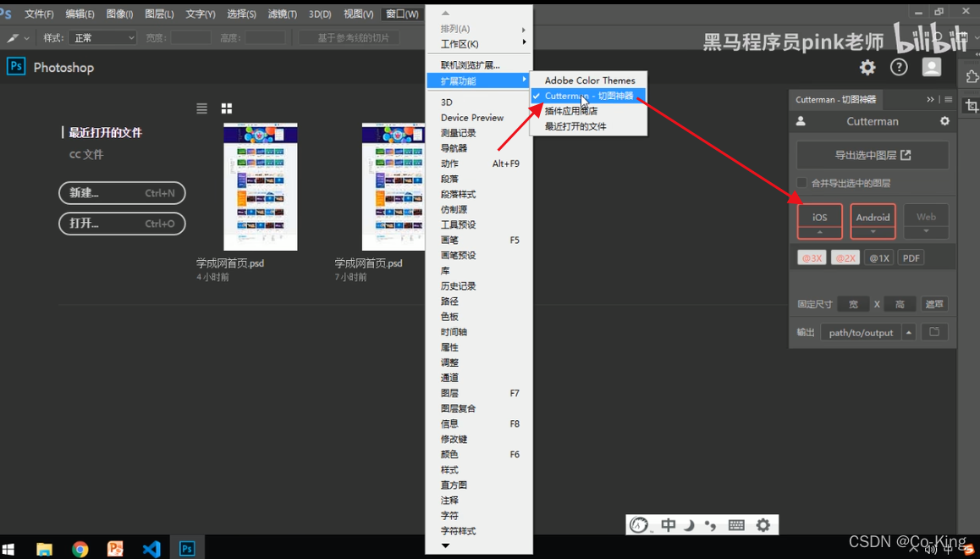Toggle the iOS platform button
The image size is (980, 559).
pyautogui.click(x=819, y=217)
